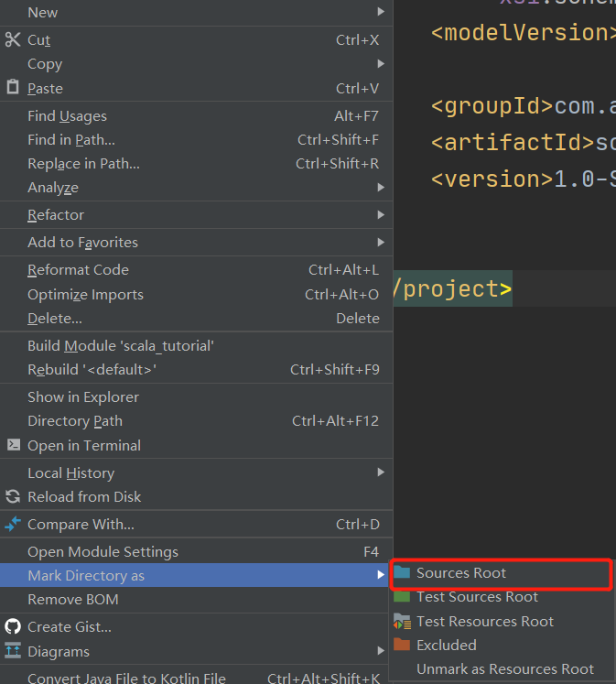Select Unmark as Resources Root
The height and width of the screenshot is (684, 616).
502,668
